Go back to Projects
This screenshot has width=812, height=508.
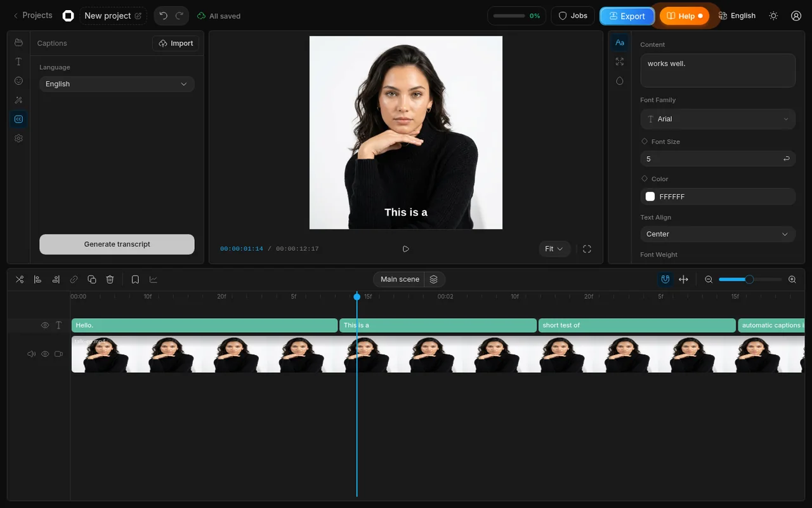(33, 15)
